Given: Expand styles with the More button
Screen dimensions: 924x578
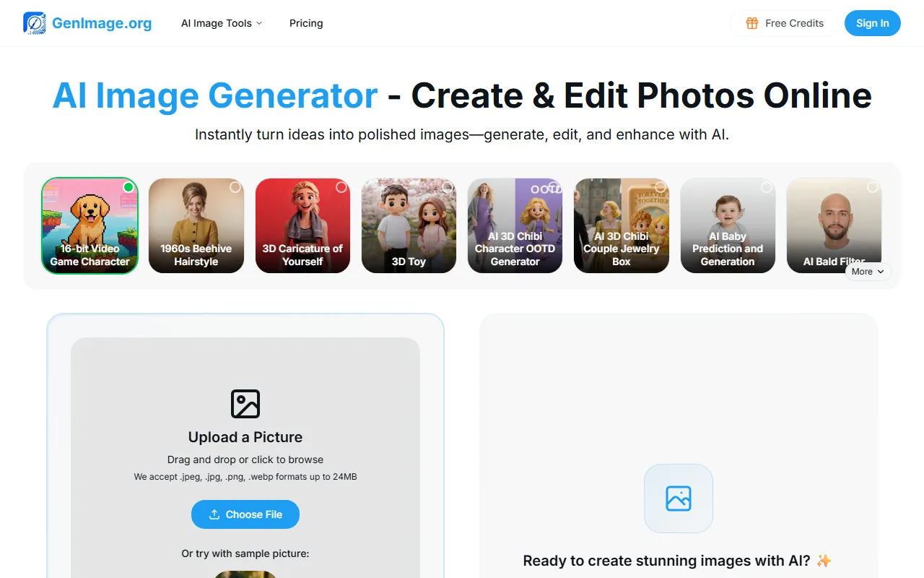Looking at the screenshot, I should click(868, 272).
